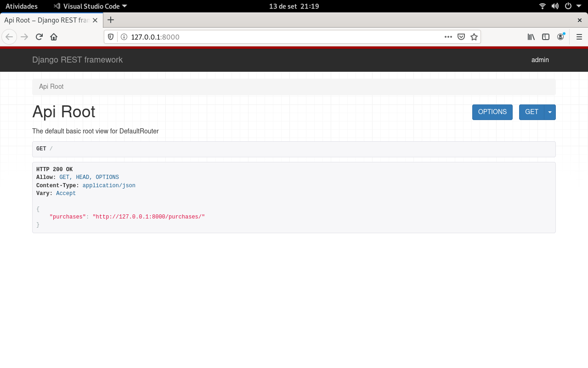Follow the purchases URL link
The image size is (588, 368).
click(x=149, y=217)
